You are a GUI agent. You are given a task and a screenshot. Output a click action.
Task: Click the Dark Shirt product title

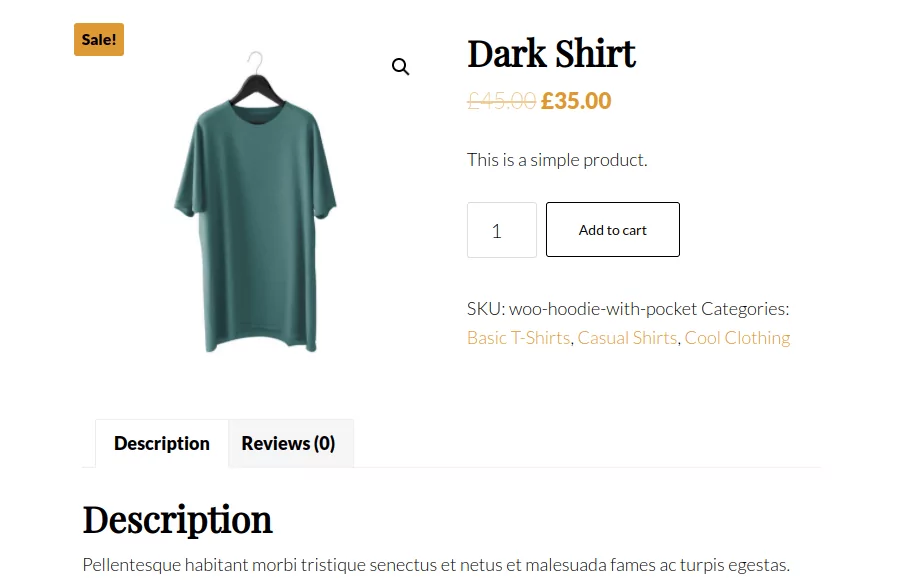pyautogui.click(x=551, y=54)
